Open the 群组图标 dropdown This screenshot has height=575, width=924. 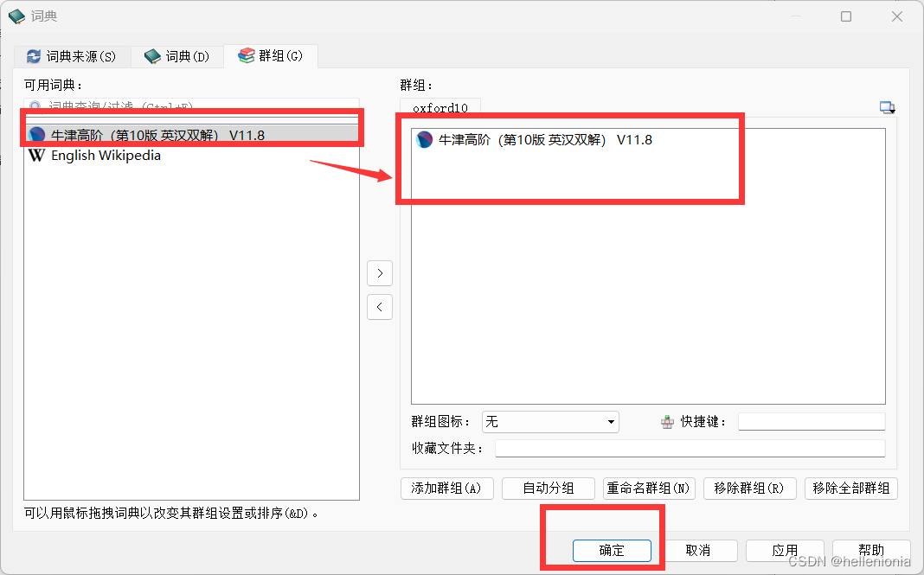(x=550, y=422)
